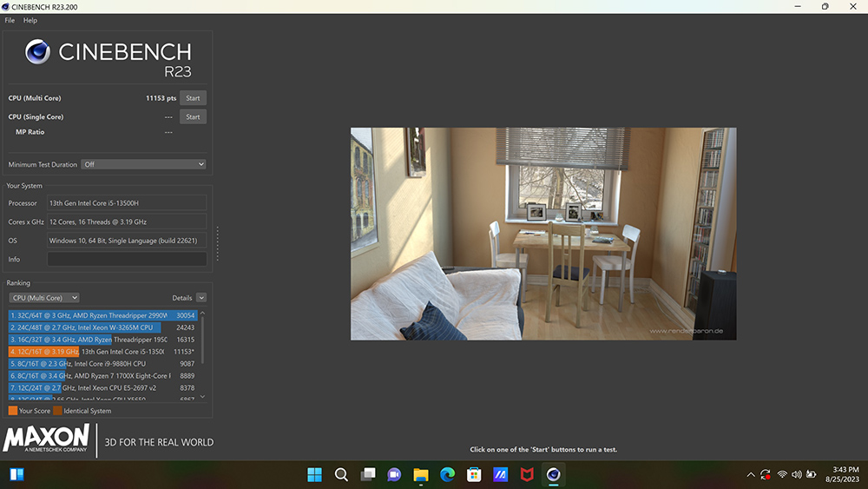Select the OS field text
The width and height of the screenshot is (868, 489).
pyautogui.click(x=127, y=241)
